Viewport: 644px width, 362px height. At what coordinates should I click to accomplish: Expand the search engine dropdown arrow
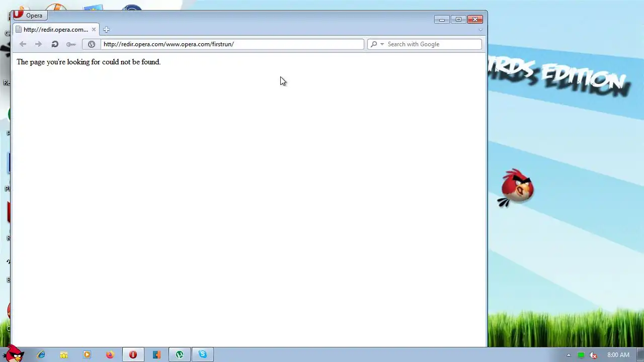[382, 44]
